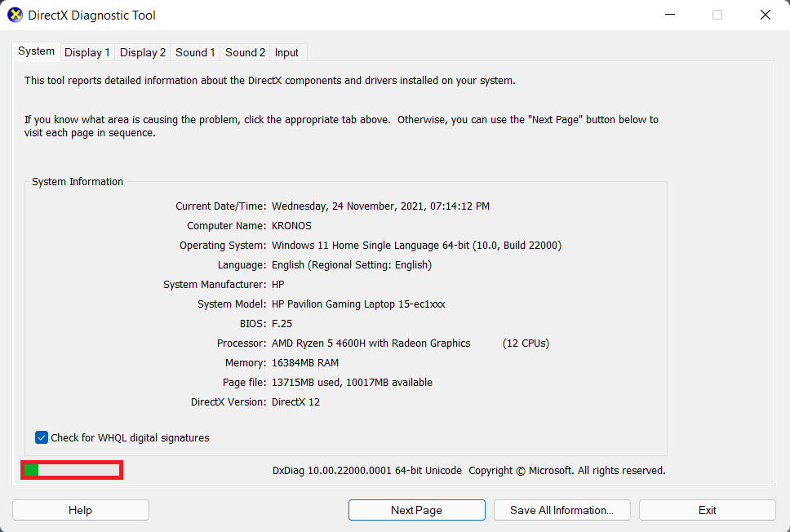This screenshot has height=532, width=790.
Task: Click the Next Page button
Action: [417, 510]
